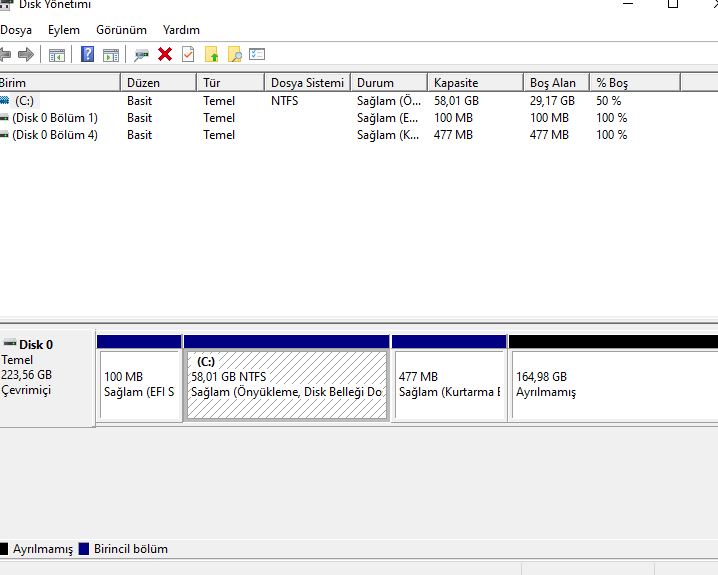Screen dimensions: 718x575
Task: Click the yellow note with green arrow icon
Action: click(x=212, y=54)
